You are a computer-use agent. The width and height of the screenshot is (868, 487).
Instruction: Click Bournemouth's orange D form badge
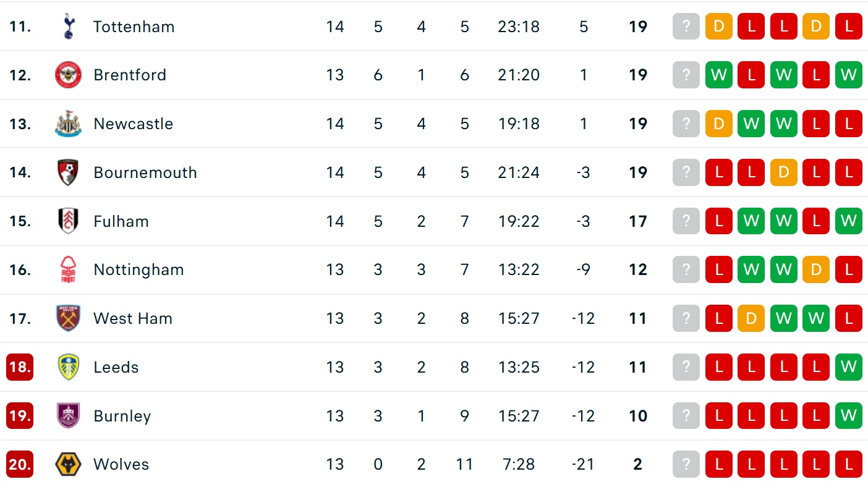pos(783,172)
